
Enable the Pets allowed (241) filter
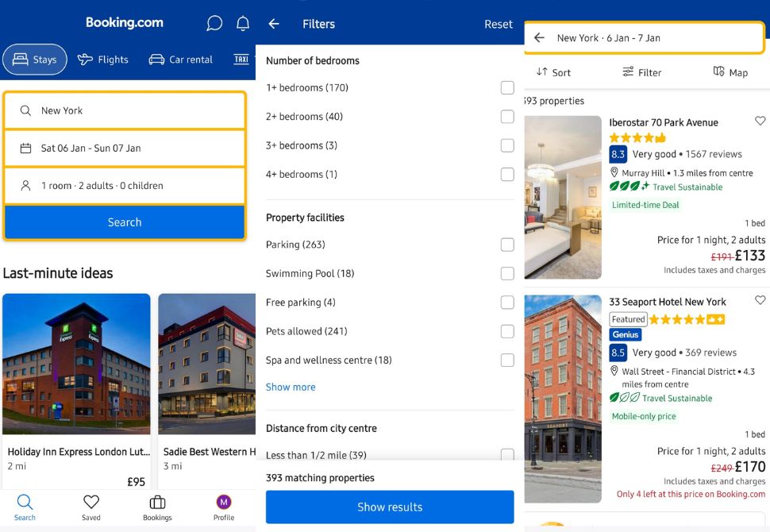[x=507, y=331]
